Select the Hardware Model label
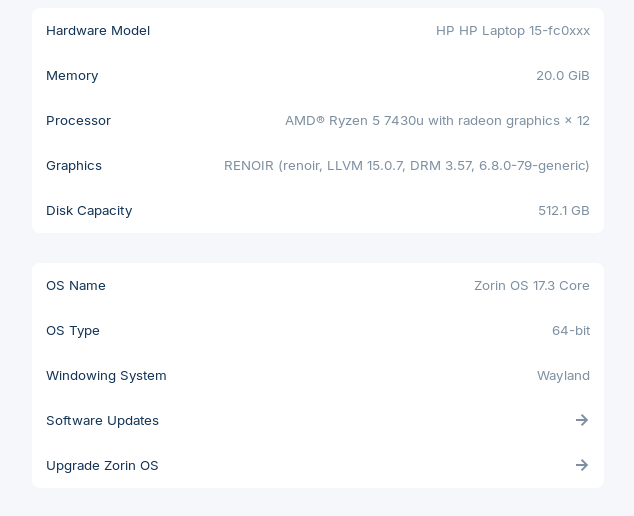Screen dimensions: 634x516 point(98,30)
